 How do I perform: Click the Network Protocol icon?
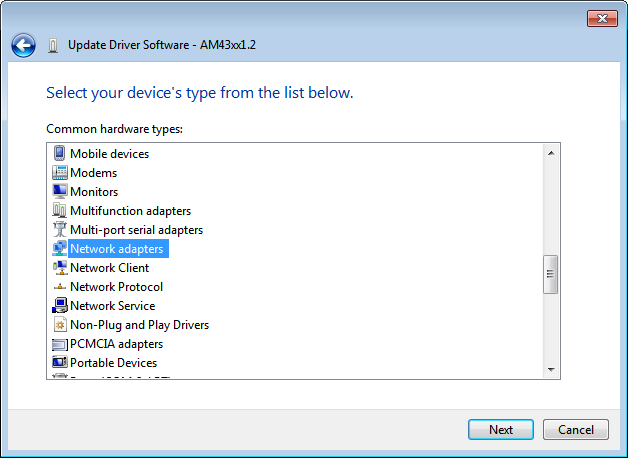coord(59,287)
